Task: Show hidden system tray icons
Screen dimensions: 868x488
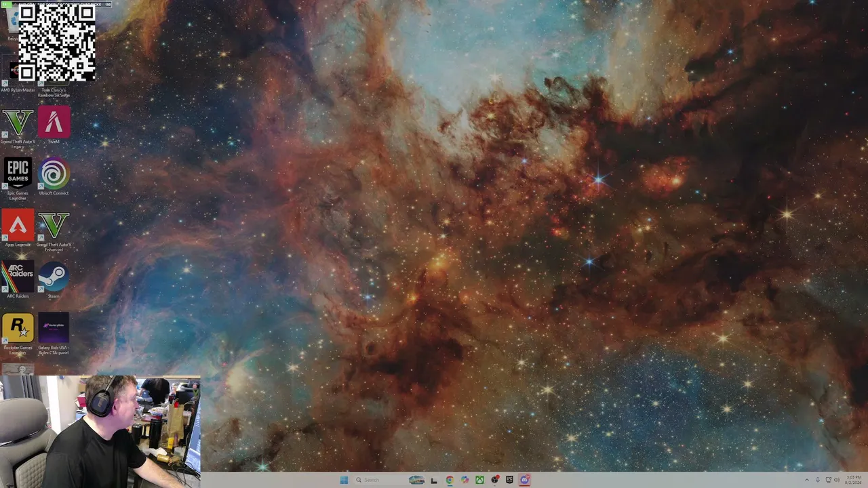Action: (806, 480)
